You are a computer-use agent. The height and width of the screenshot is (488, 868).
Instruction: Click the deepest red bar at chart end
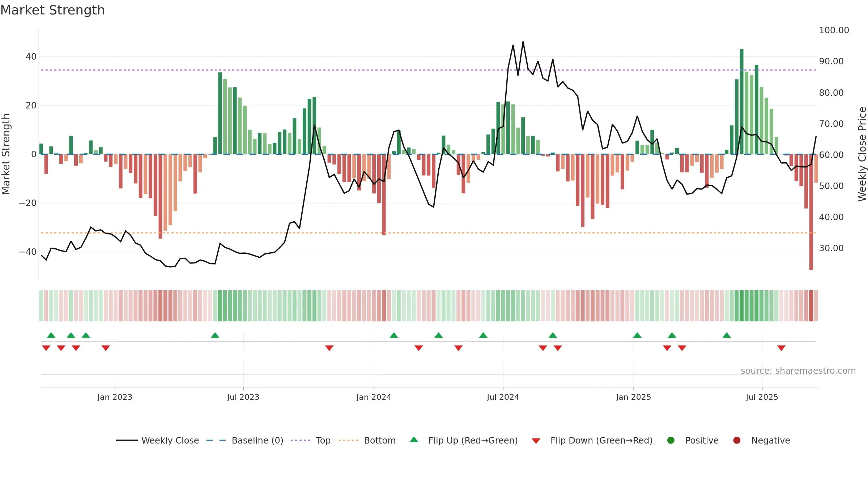tap(811, 212)
